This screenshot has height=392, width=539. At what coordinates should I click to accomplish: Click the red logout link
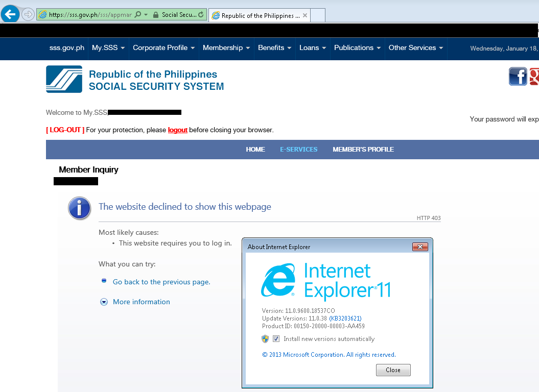point(177,130)
